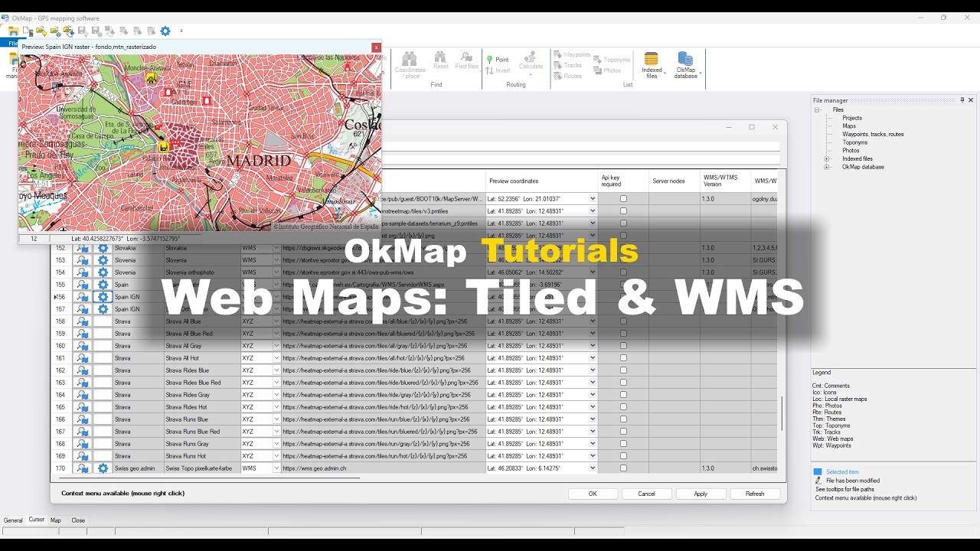Click the web maps table vertical scrollbar

pyautogui.click(x=782, y=413)
